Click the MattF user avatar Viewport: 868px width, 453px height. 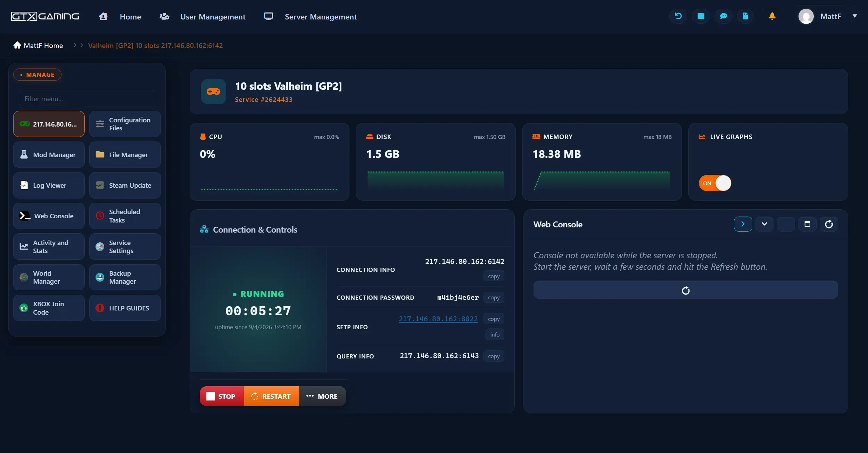coord(806,16)
